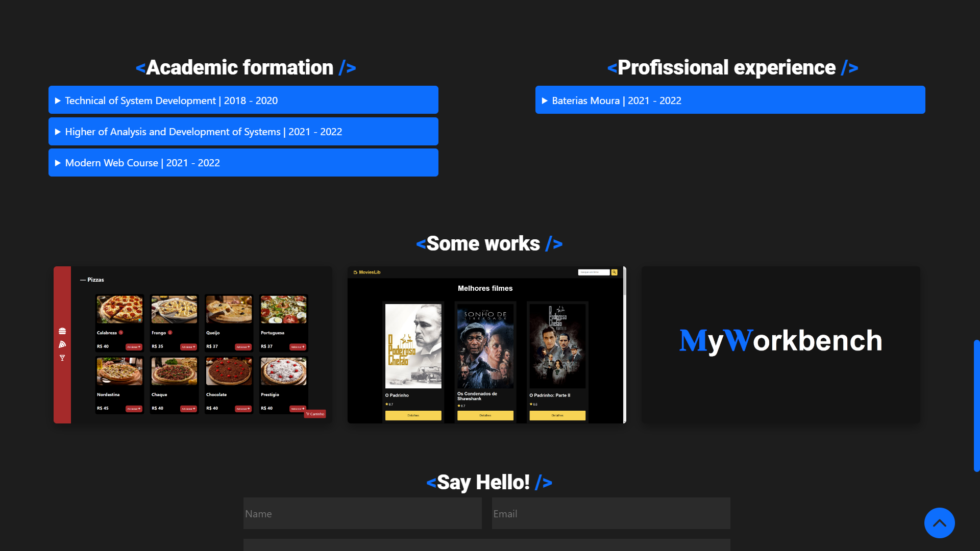Open the MyWorkbench project card
This screenshot has width=980, height=551.
point(780,344)
